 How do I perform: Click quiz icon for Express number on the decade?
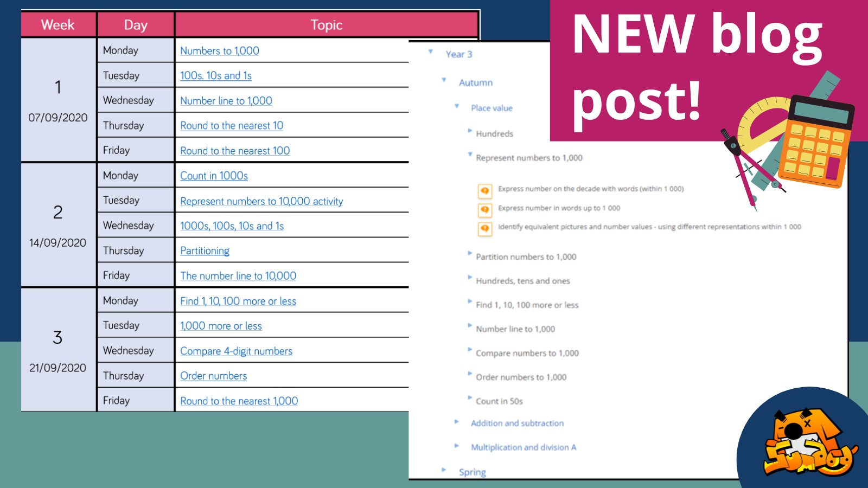pyautogui.click(x=484, y=191)
